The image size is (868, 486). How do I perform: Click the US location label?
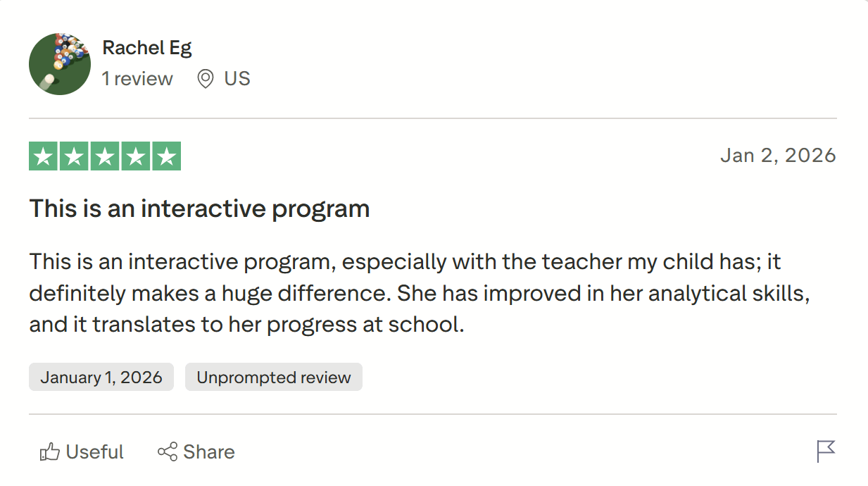(x=237, y=78)
